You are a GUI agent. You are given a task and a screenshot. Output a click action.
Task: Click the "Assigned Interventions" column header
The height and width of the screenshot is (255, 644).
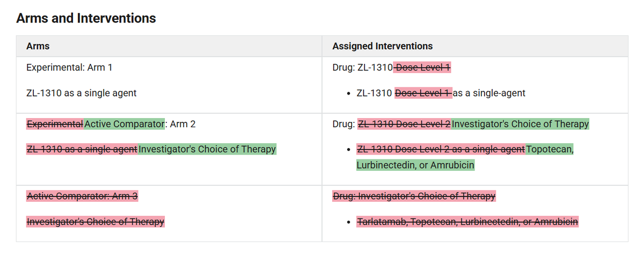[382, 46]
